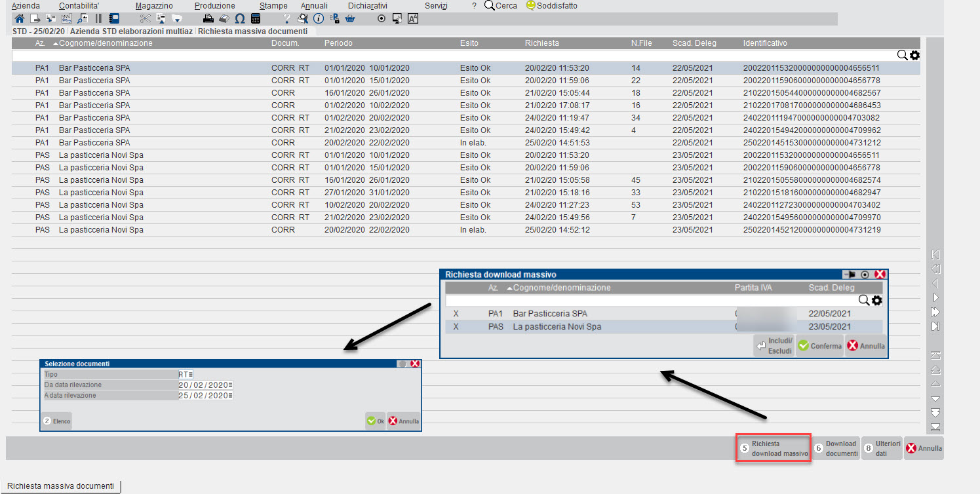Open the Contabilita' menu
Image resolution: width=980 pixels, height=494 pixels.
point(79,5)
